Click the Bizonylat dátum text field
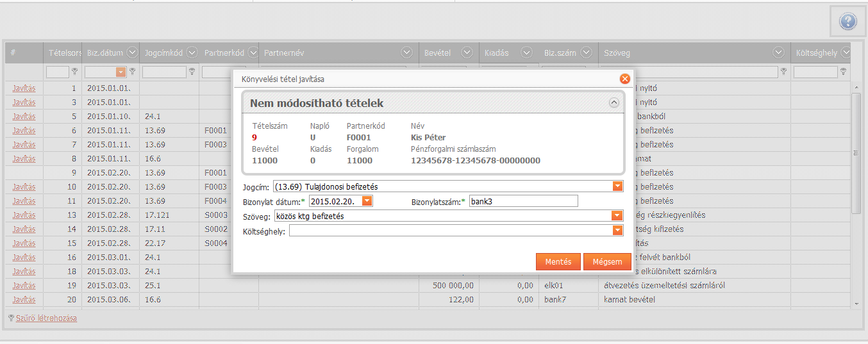This screenshot has height=344, width=868. 335,201
